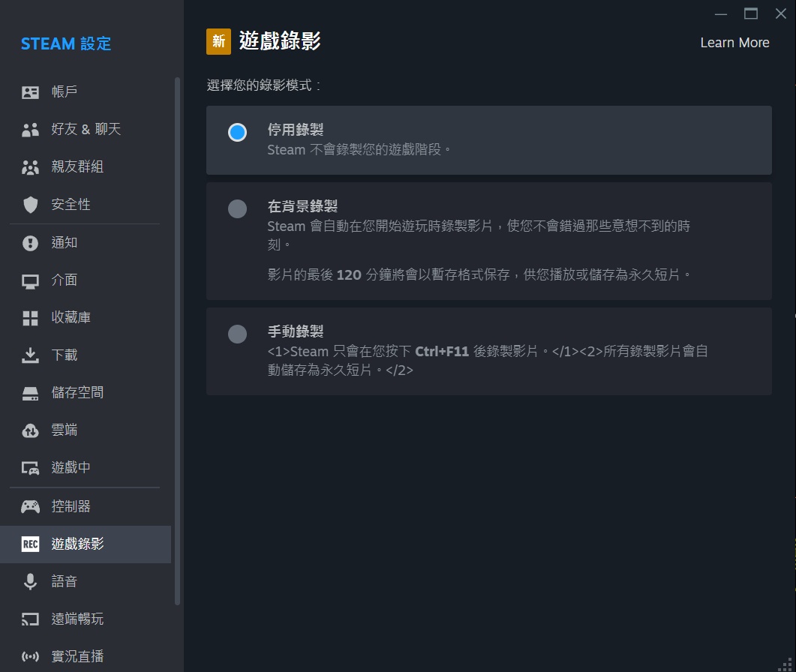This screenshot has height=672, width=796.
Task: Open the 收藏庫 grid icon
Action: coord(30,318)
